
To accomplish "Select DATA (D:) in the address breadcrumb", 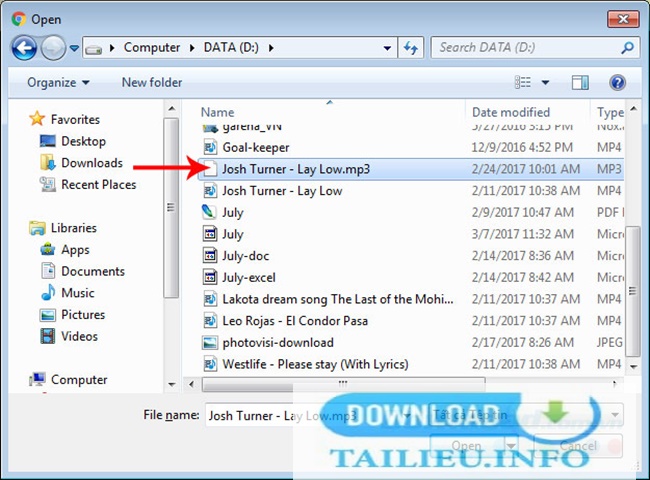I will [x=231, y=48].
